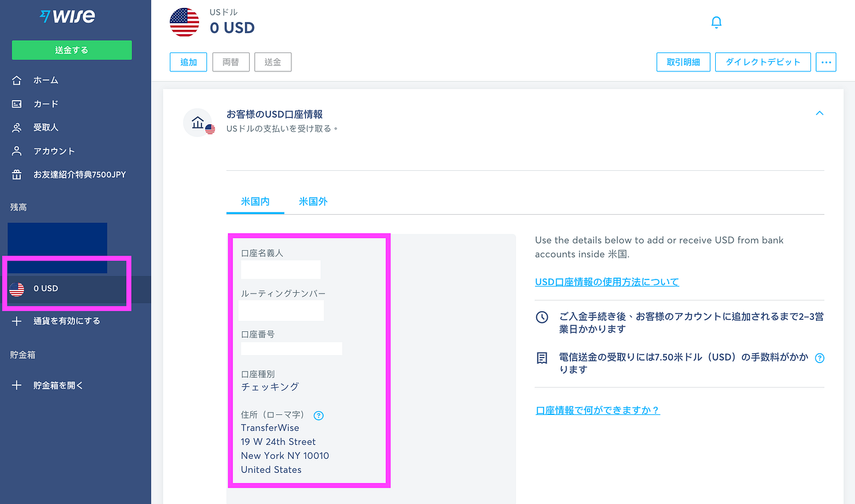The width and height of the screenshot is (855, 504).
Task: Open the three-dot more options menu
Action: (x=826, y=62)
